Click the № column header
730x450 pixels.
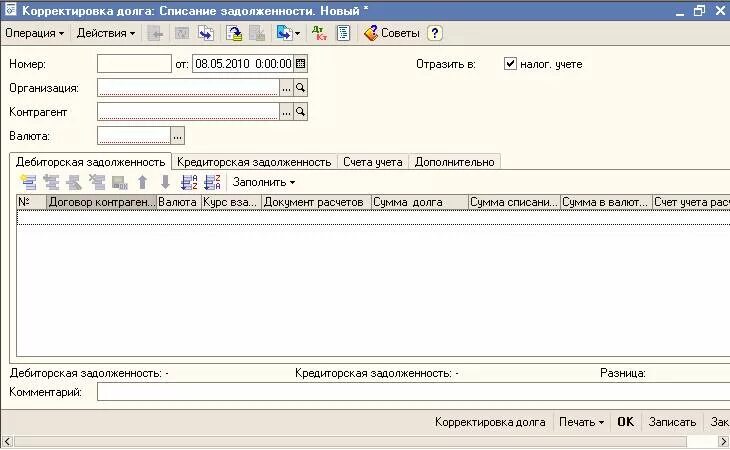click(x=31, y=202)
